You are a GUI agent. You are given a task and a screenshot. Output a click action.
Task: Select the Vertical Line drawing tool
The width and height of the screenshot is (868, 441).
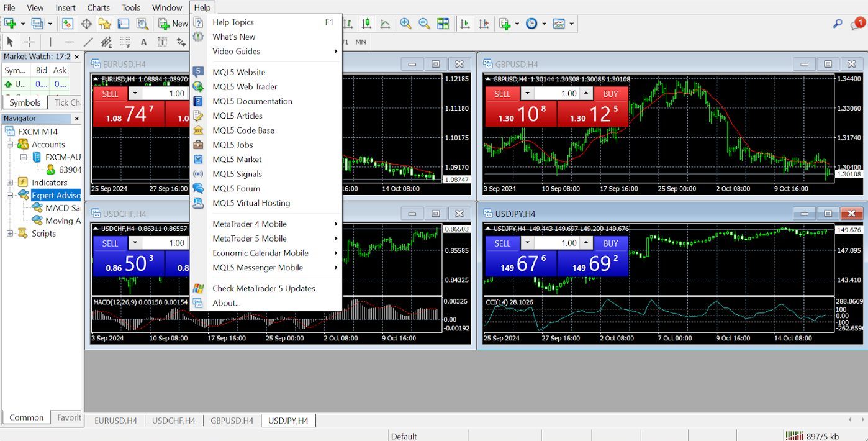(x=50, y=42)
